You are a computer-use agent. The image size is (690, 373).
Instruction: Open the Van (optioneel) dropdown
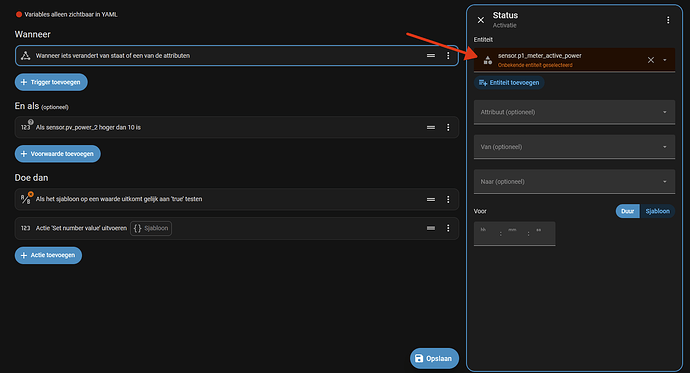pos(574,147)
